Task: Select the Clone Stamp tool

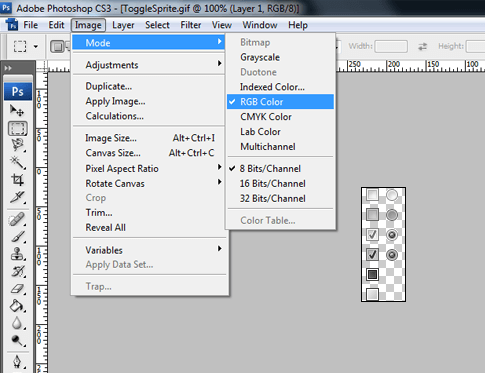Action: click(x=17, y=254)
